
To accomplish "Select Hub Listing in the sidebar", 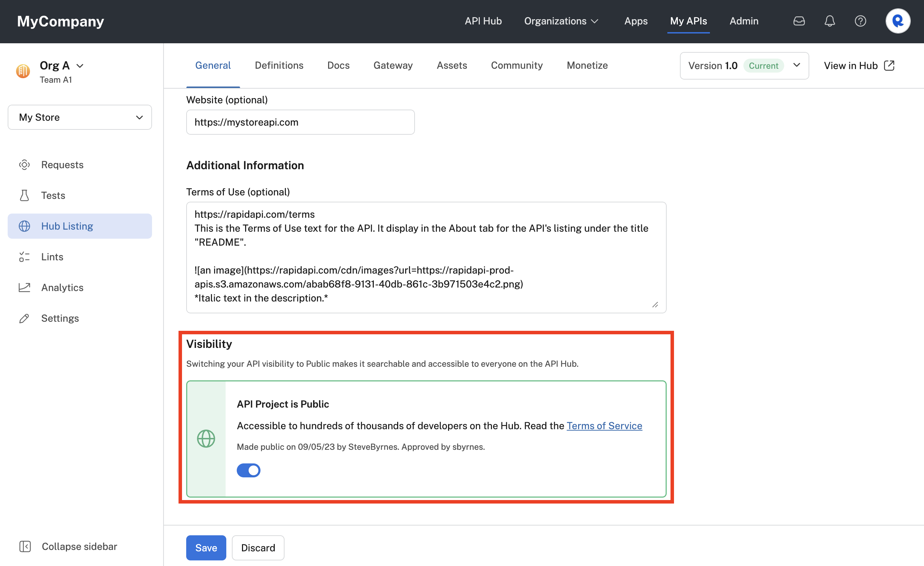I will tap(80, 226).
